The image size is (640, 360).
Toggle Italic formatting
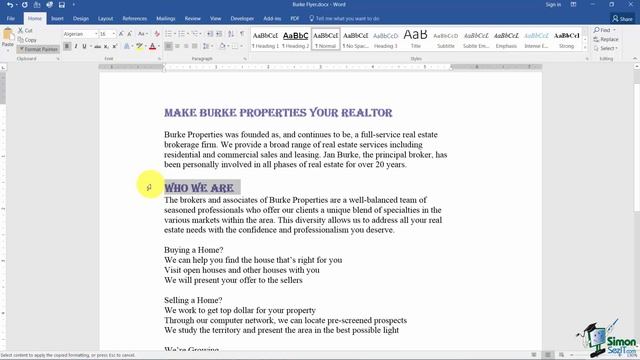point(76,47)
